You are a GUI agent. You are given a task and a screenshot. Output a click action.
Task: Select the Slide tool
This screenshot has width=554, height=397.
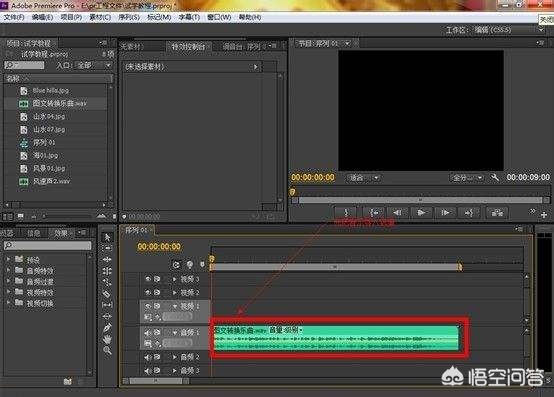(107, 316)
